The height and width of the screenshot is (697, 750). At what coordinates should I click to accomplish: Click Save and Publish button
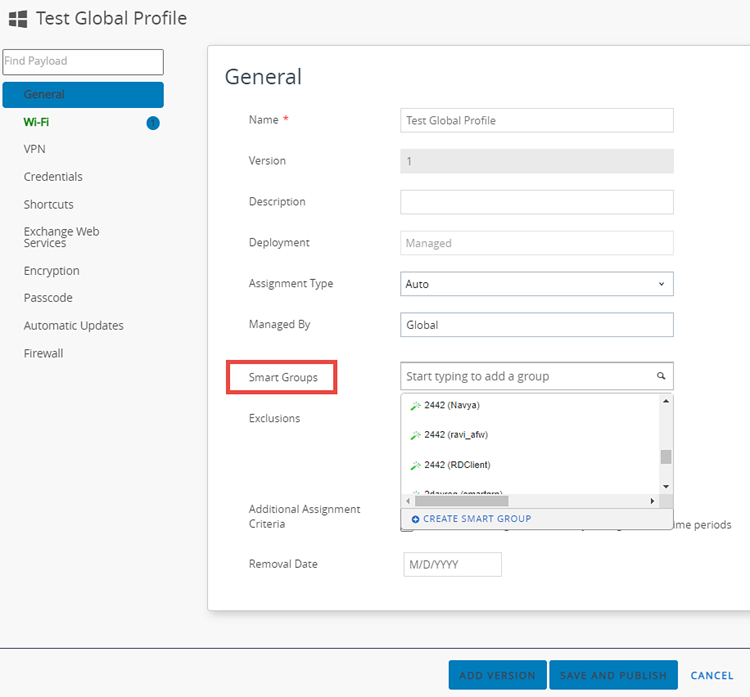coord(613,675)
